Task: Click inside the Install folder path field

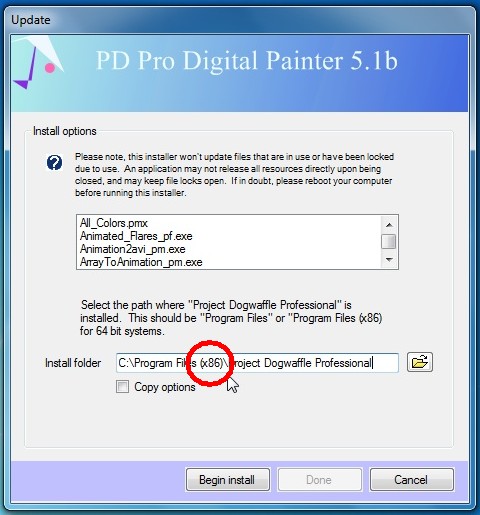Action: click(x=257, y=363)
